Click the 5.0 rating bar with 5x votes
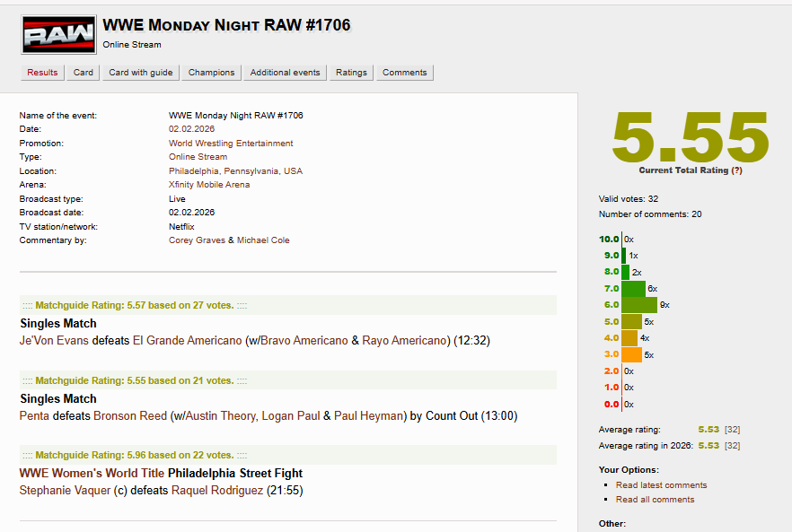The width and height of the screenshot is (792, 532). 632,321
